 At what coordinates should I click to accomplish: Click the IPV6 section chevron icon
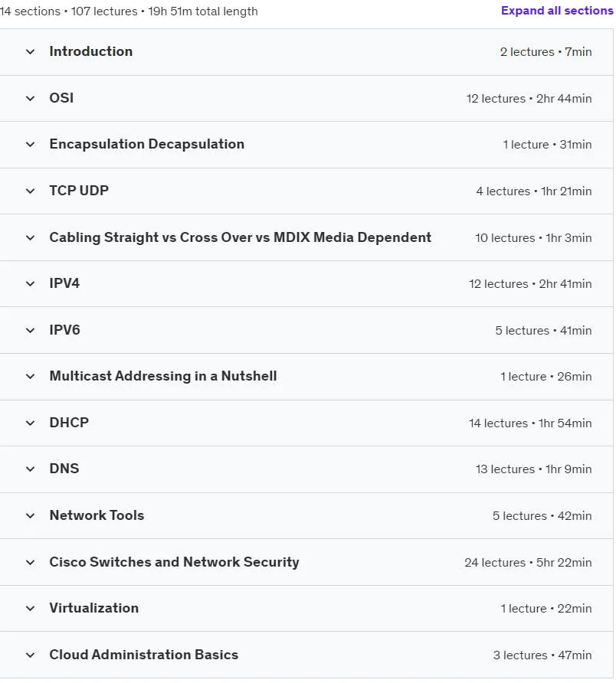click(30, 331)
